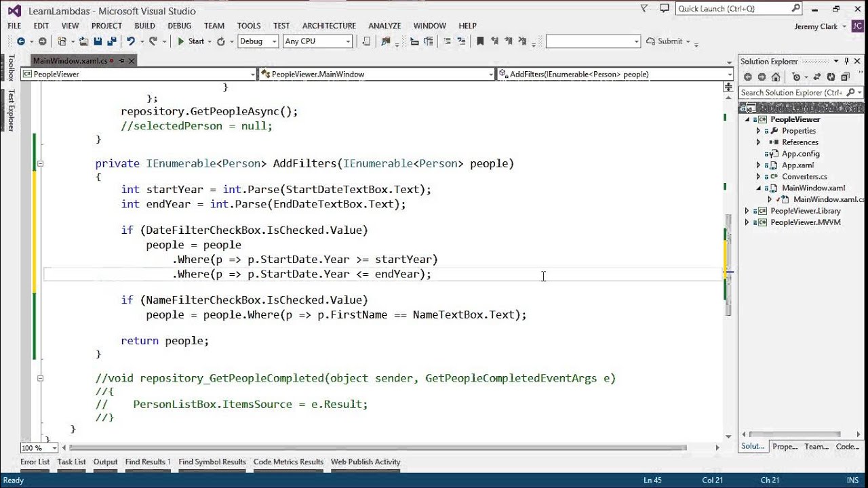The image size is (868, 488).
Task: Click the Open File toolbar icon
Action: point(83,41)
